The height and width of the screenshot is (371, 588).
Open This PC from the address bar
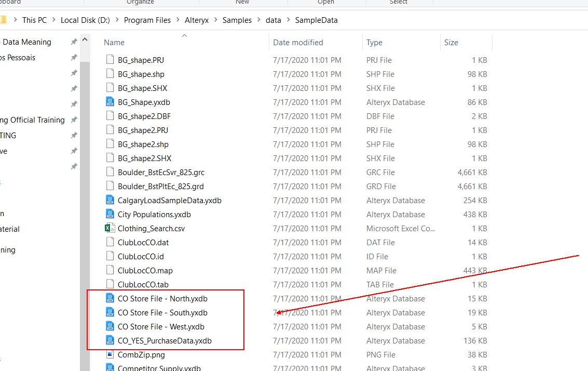pos(34,20)
